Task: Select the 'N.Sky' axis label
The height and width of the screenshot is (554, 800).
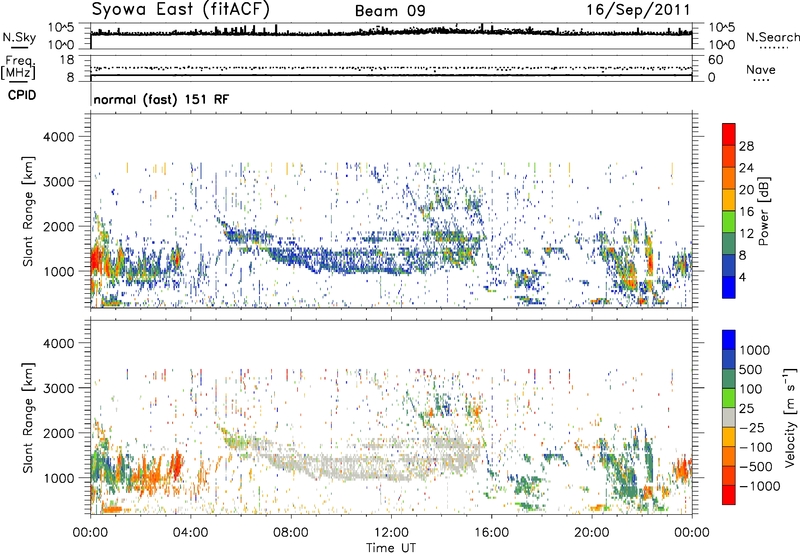Action: point(19,37)
